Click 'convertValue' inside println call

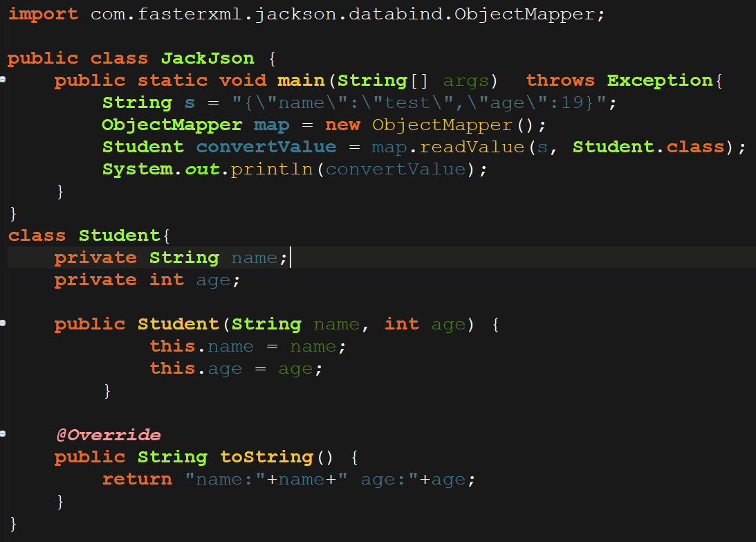pos(396,170)
